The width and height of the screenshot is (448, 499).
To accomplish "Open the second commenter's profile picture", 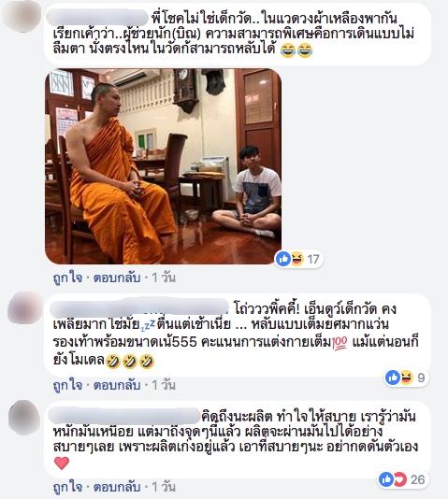I will tap(24, 307).
